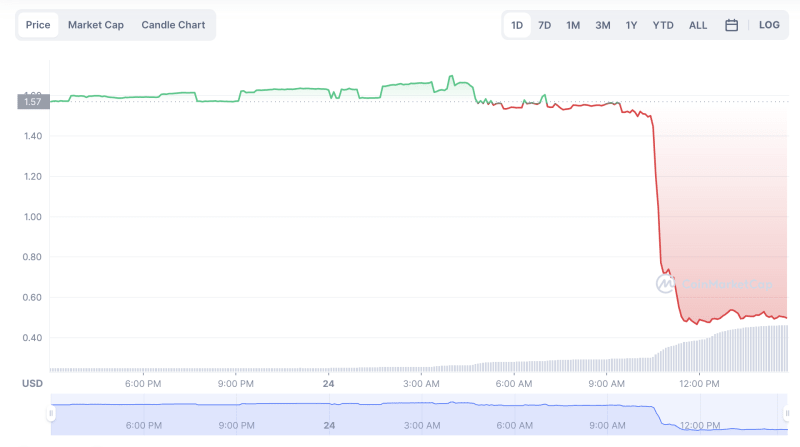Select the 1D time range
The image size is (800, 447).
[x=517, y=25]
